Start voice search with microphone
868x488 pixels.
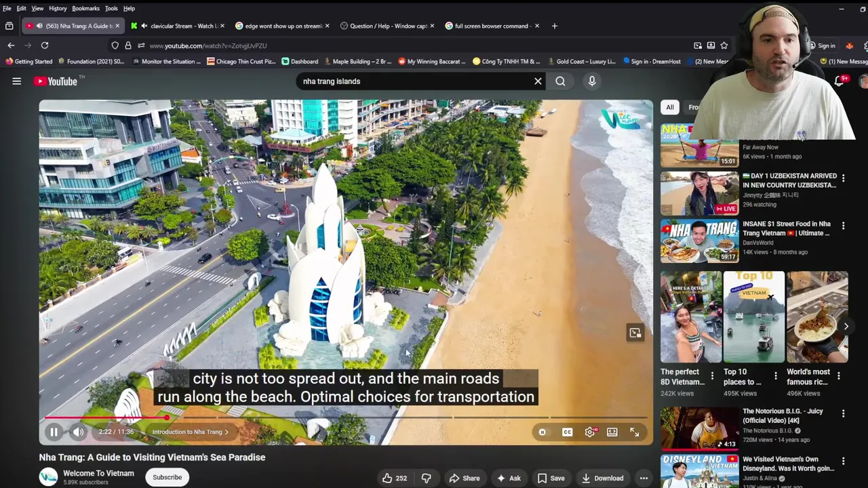pos(592,81)
